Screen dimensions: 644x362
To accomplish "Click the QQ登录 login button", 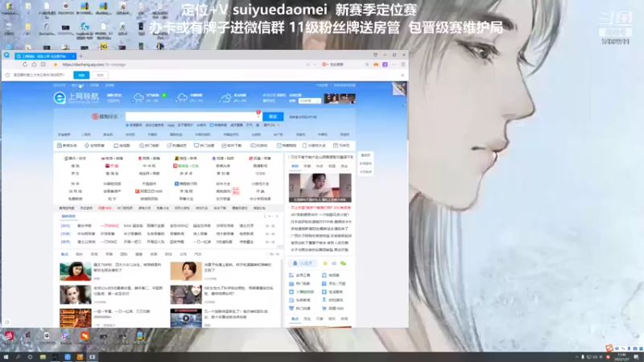I will (303, 264).
